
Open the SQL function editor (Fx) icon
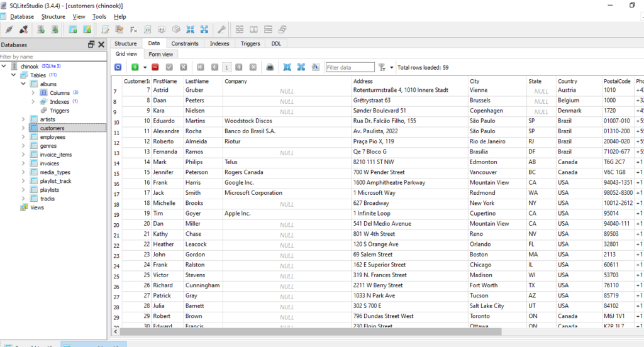[133, 30]
